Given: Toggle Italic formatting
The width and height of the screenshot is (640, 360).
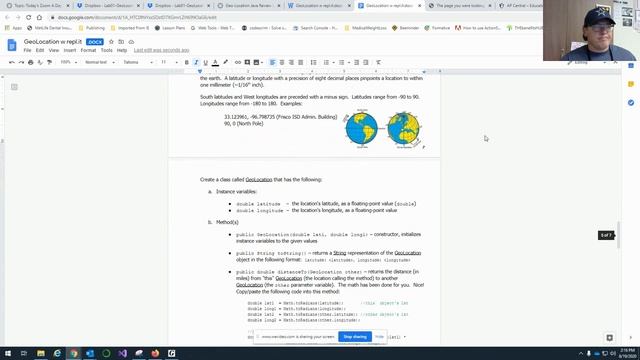Looking at the screenshot, I should coord(196,62).
